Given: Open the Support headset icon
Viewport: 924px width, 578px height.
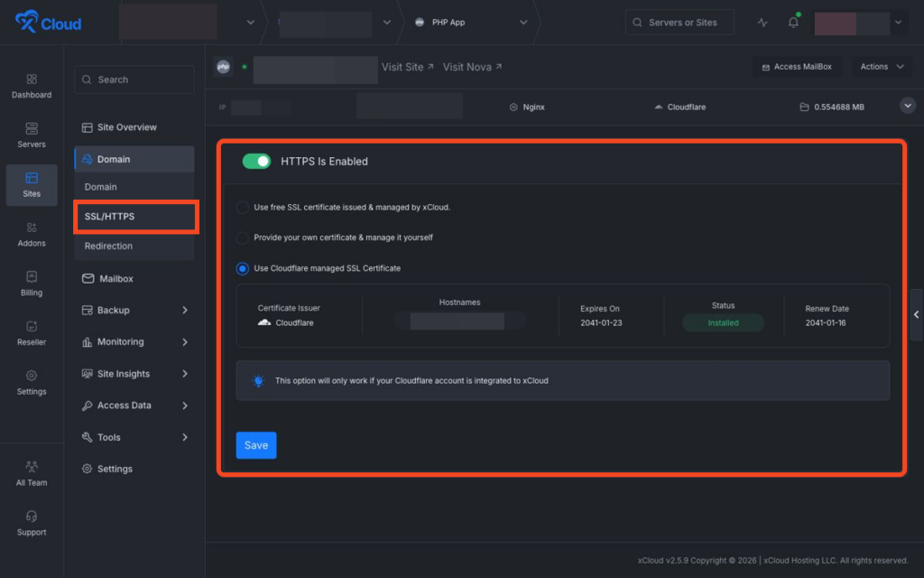Looking at the screenshot, I should [x=32, y=516].
